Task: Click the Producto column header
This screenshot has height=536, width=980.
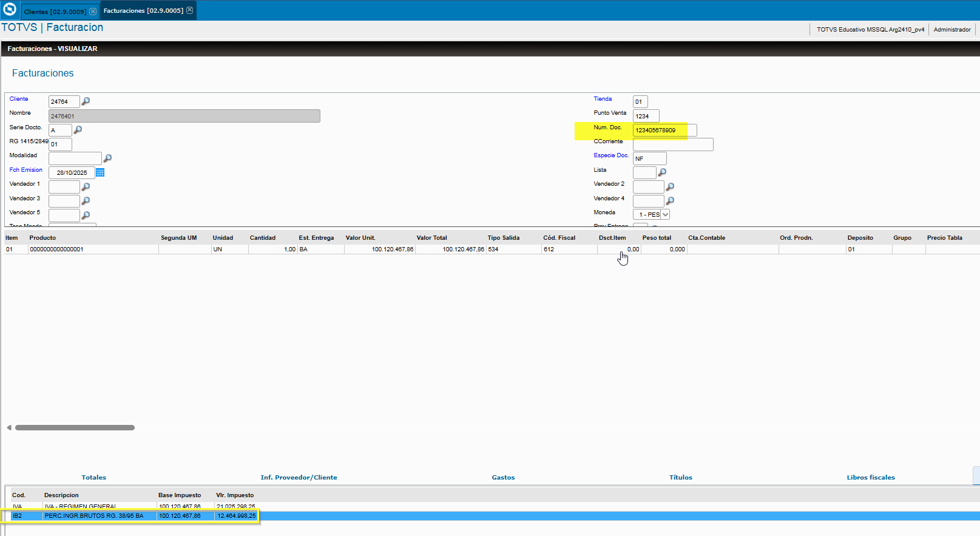Action: [x=42, y=238]
